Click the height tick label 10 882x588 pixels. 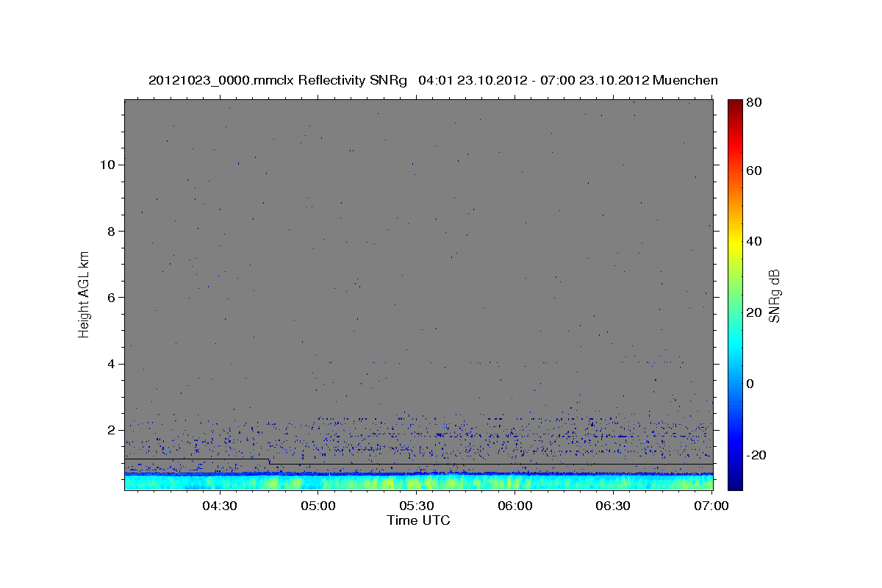[107, 165]
